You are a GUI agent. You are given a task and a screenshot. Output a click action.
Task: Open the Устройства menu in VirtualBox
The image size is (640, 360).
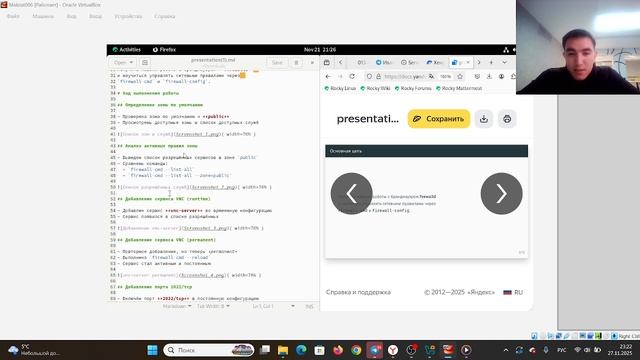[x=128, y=16]
